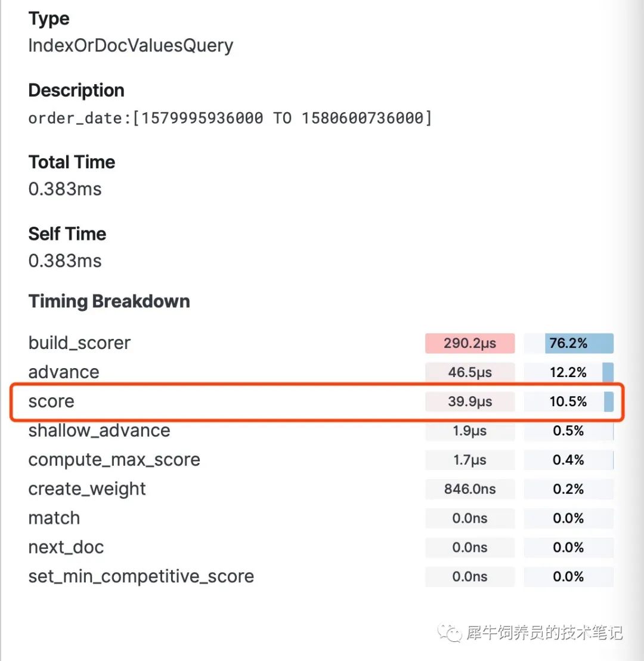644x661 pixels.
Task: Select the compute_max_score row label
Action: click(x=114, y=460)
